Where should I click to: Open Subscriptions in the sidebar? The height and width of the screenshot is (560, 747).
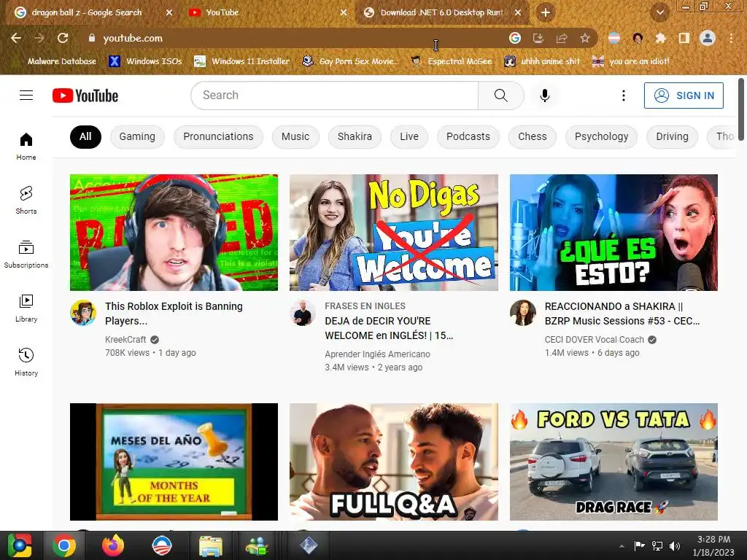(x=26, y=254)
